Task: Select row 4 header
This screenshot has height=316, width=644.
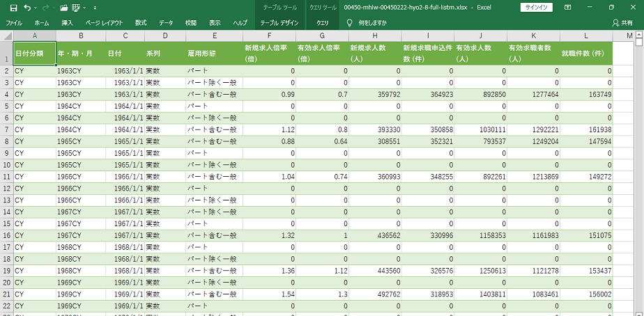Action: (x=6, y=94)
